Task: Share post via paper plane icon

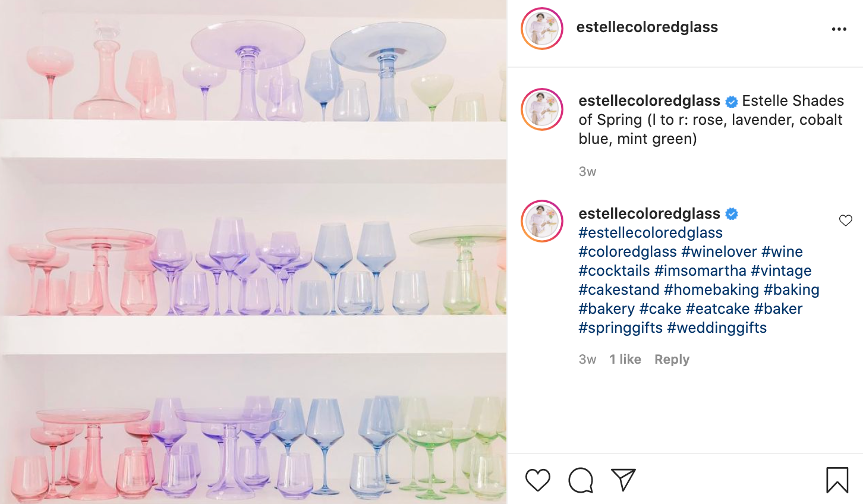Action: click(623, 480)
